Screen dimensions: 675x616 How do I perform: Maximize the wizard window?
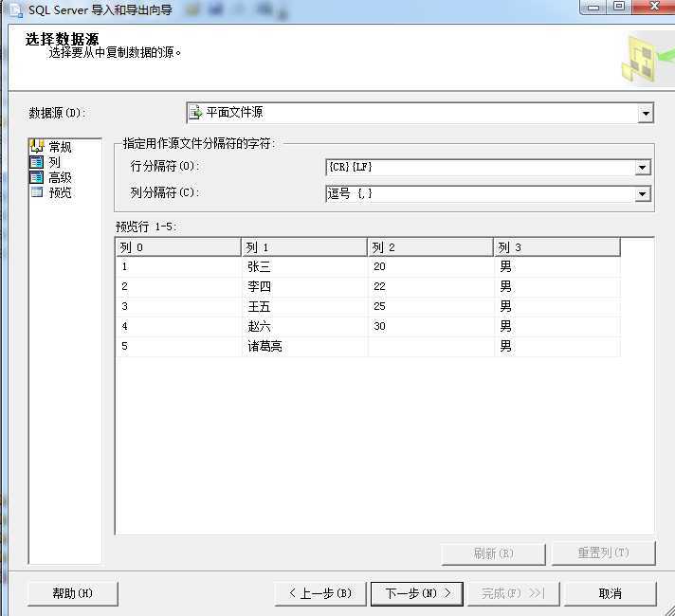point(619,7)
